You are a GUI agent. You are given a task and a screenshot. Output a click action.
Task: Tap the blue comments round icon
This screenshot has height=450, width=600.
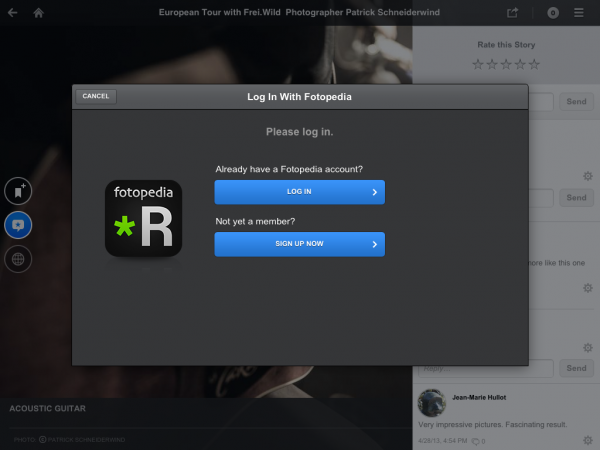pos(18,225)
